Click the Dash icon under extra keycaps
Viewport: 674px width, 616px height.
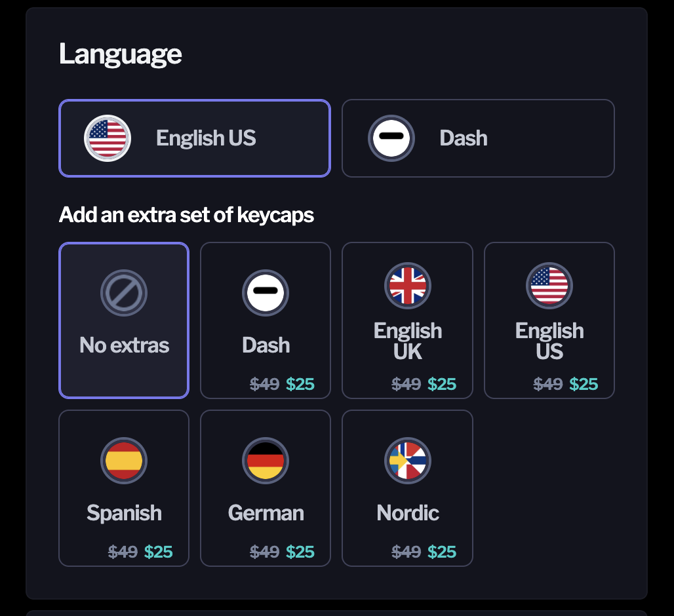point(266,293)
